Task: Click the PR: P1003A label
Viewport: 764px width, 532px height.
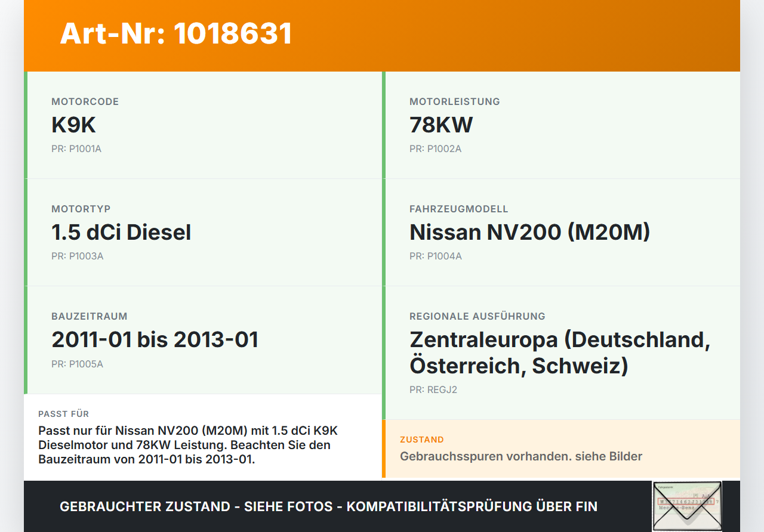Action: pyautogui.click(x=78, y=256)
